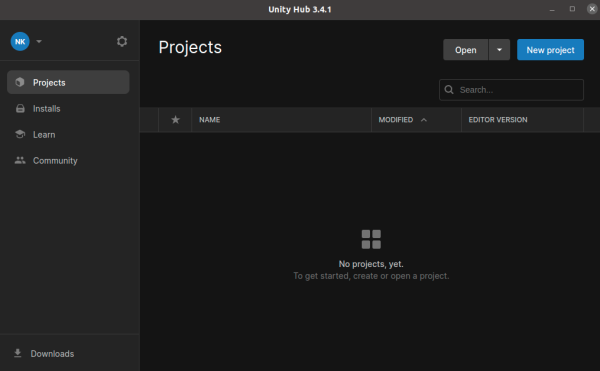Minimize the Unity Hub window
Image resolution: width=600 pixels, height=371 pixels.
[x=552, y=10]
